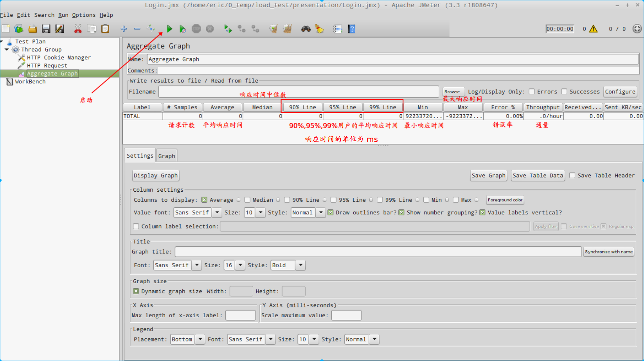Reset search with the brush icon

[319, 29]
